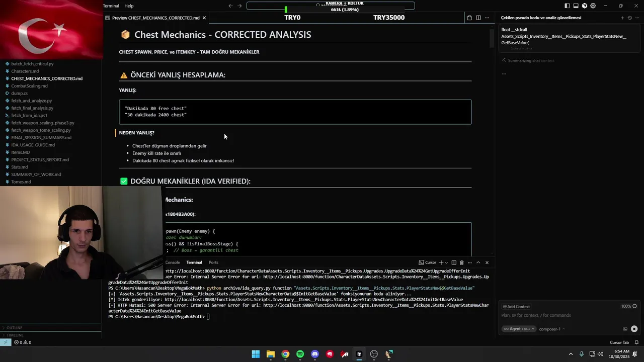
Task: Split the editor to the right
Action: tap(478, 18)
